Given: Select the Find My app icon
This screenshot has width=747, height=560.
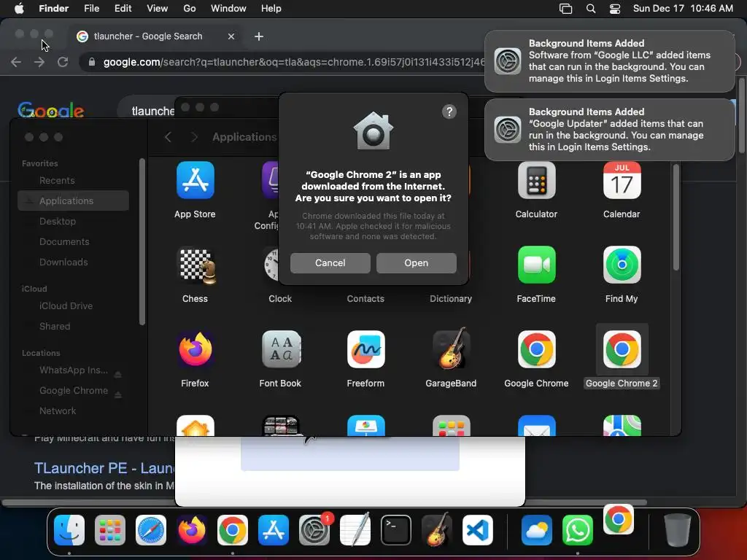Looking at the screenshot, I should pyautogui.click(x=622, y=265).
